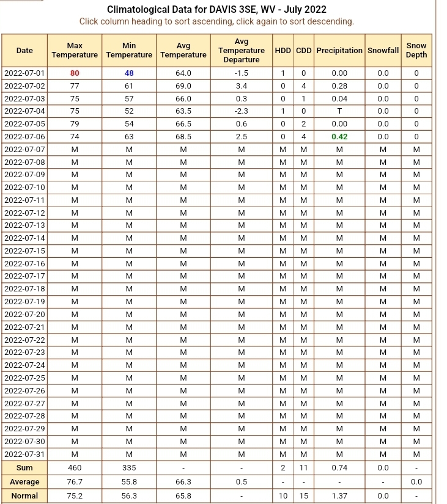The image size is (447, 504).
Task: Select the date cell 2022-07-01
Action: coord(24,73)
